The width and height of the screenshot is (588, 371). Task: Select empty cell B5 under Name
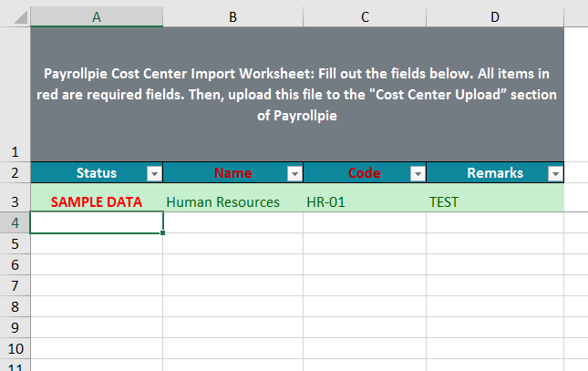click(x=232, y=243)
